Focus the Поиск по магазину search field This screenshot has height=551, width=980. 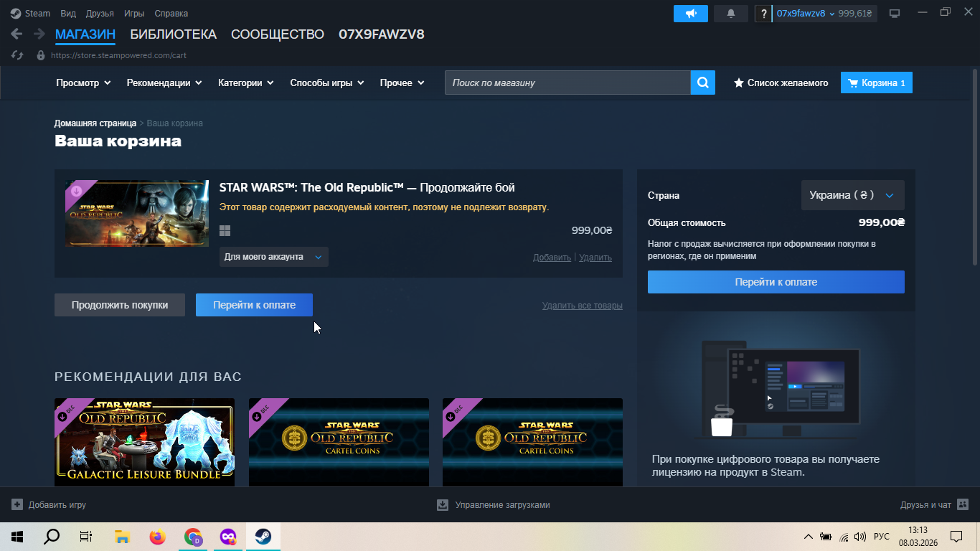pos(567,83)
